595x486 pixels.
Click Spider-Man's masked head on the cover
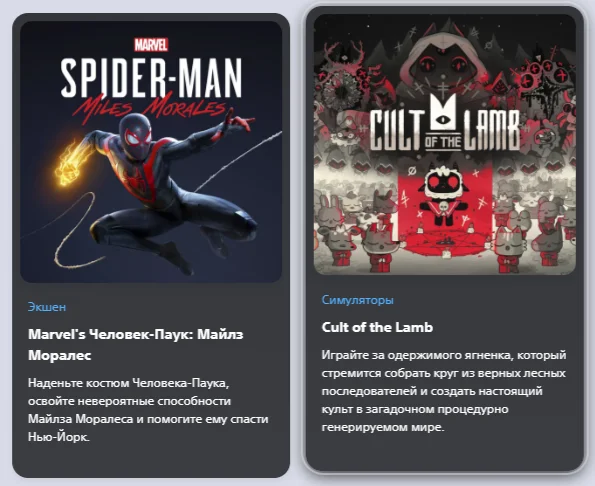[135, 135]
